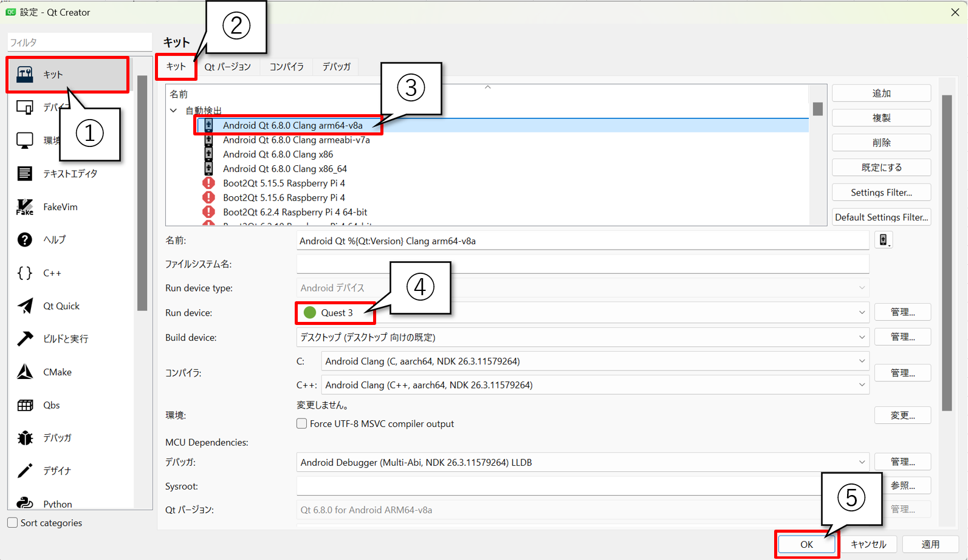The image size is (968, 560).
Task: Select the Help question mark icon
Action: click(x=25, y=240)
